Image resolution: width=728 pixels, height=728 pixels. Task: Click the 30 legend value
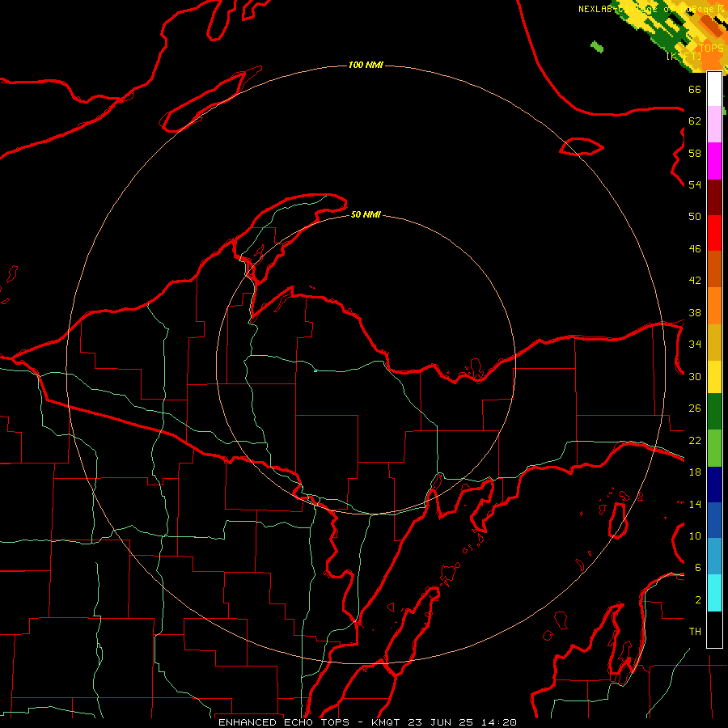pyautogui.click(x=695, y=376)
